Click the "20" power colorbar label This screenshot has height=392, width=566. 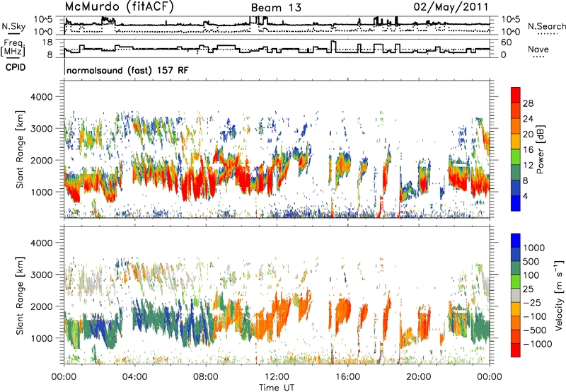coord(528,134)
